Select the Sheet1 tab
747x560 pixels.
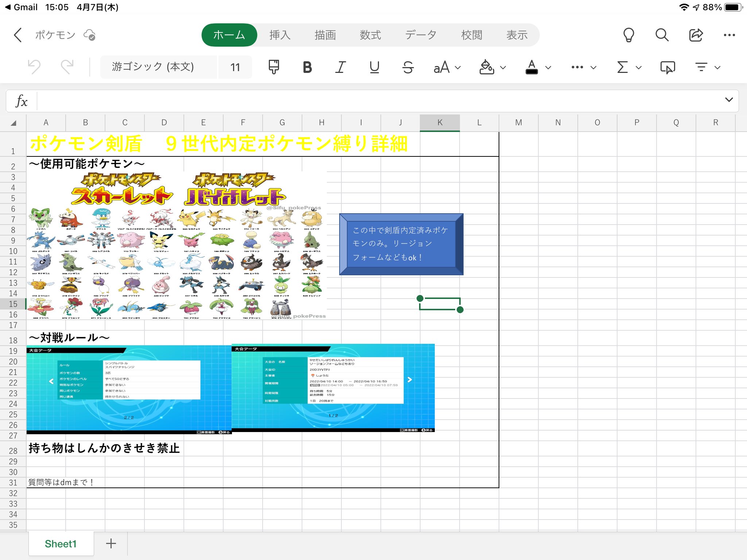tap(61, 544)
